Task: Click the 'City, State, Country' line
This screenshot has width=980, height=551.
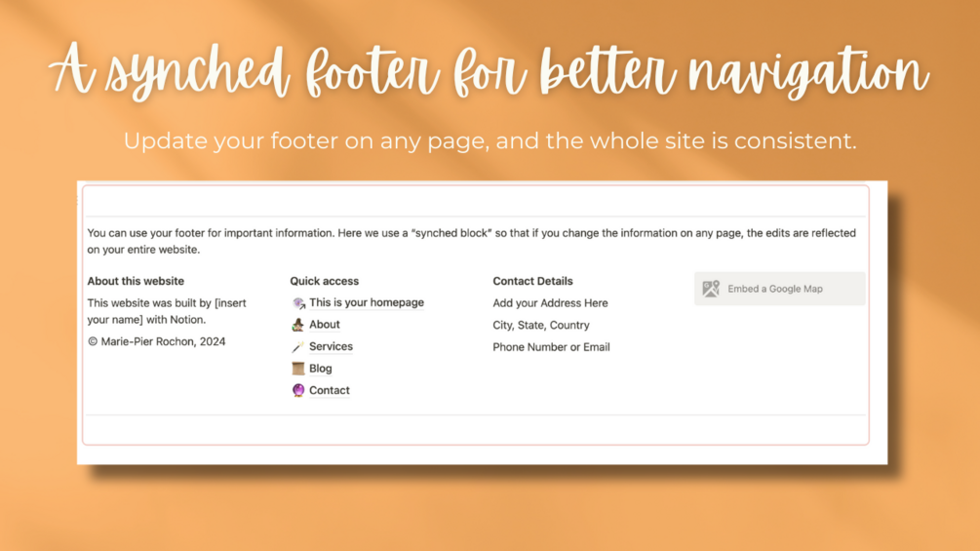Action: coord(541,325)
